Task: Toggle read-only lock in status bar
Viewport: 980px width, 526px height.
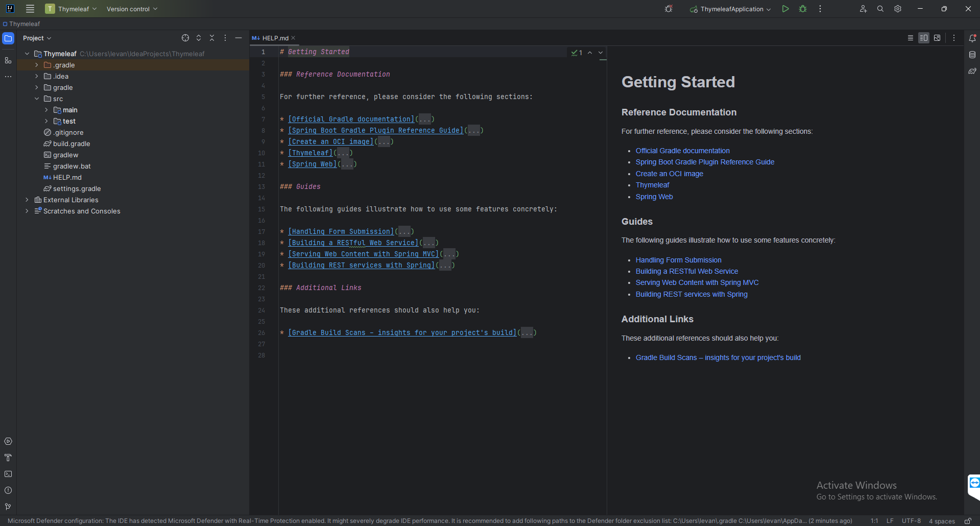Action: click(968, 521)
